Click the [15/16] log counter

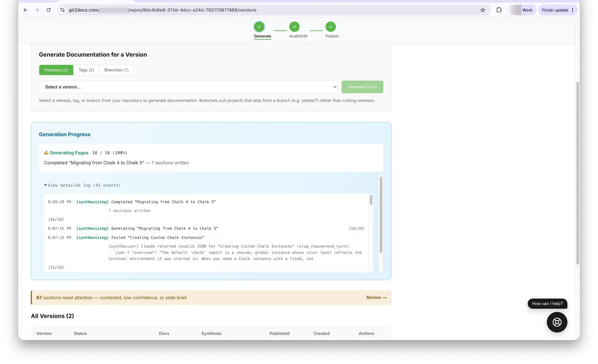click(56, 267)
